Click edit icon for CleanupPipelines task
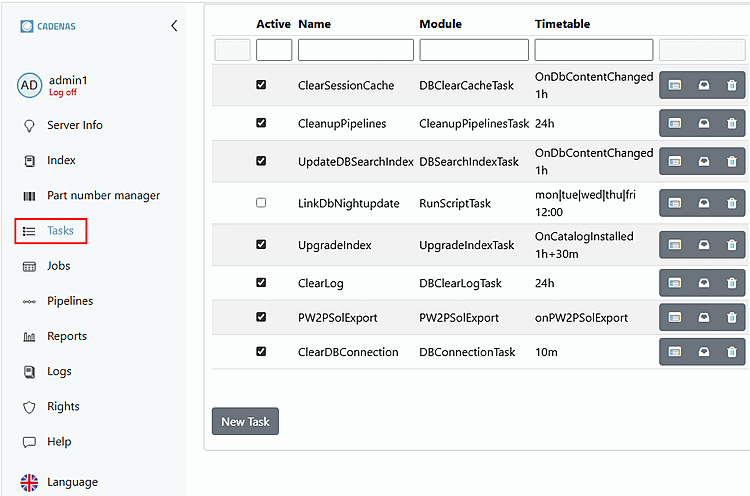The width and height of the screenshot is (750, 496). pyautogui.click(x=675, y=124)
